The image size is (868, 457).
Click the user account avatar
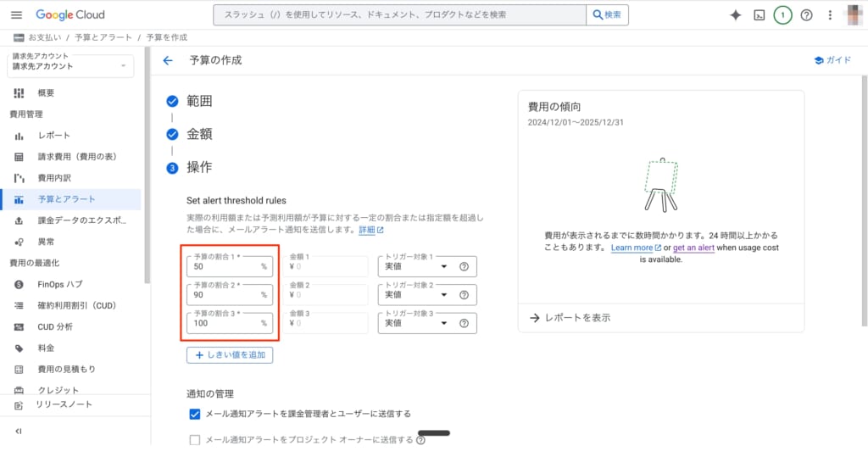tap(854, 15)
